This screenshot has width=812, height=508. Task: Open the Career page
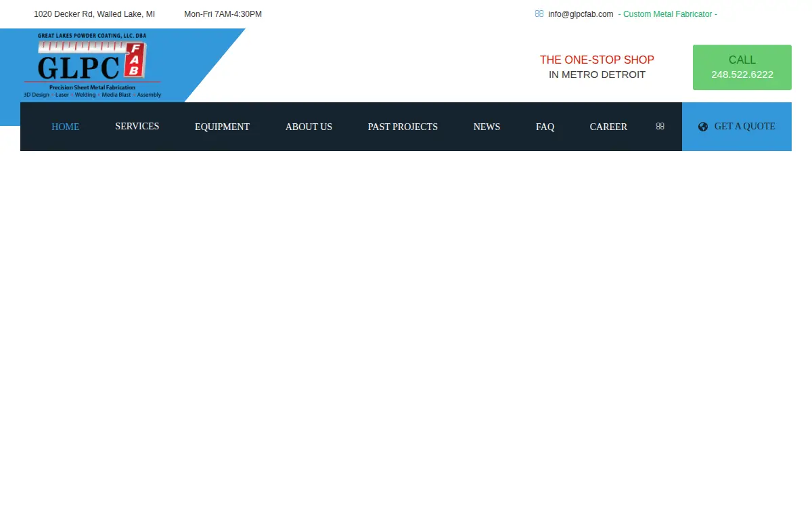pyautogui.click(x=608, y=127)
